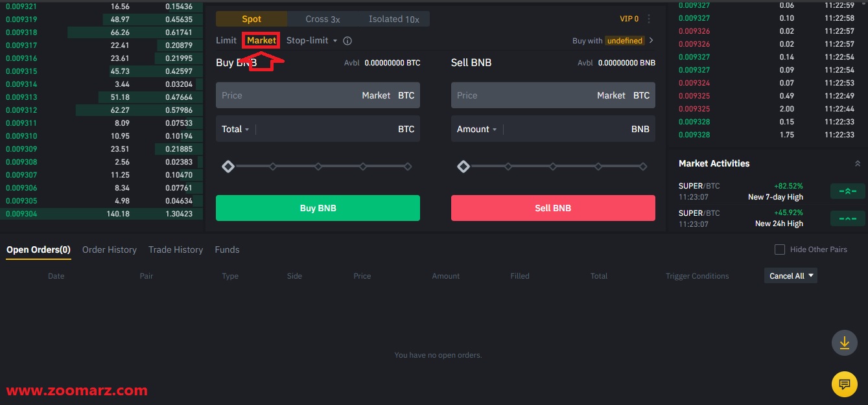Click the Sell slider start handle
This screenshot has height=405, width=868.
coord(463,167)
